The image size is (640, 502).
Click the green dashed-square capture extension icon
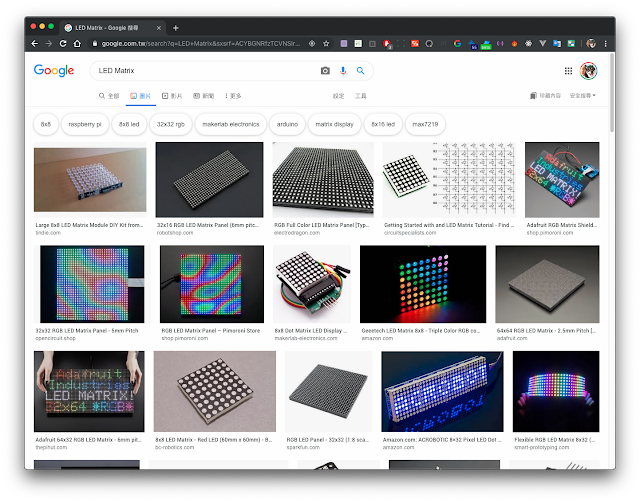point(401,43)
